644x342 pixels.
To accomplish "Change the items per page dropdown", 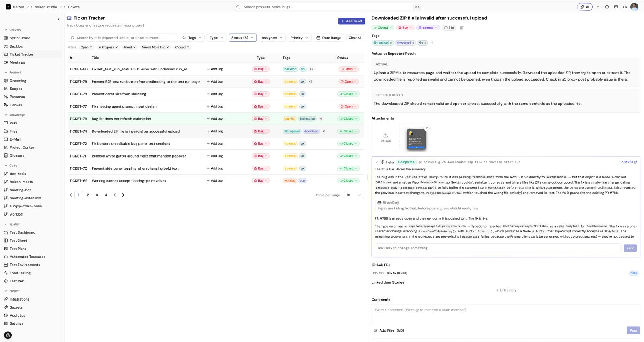I will click(x=354, y=195).
